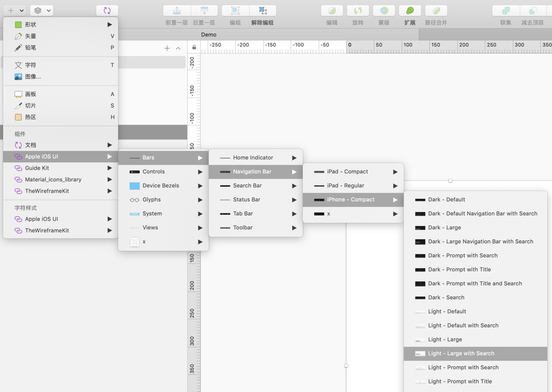Screen dimensions: 552x392
Task: Click the 解除编组 ungroup toolbar icon
Action: [x=263, y=11]
